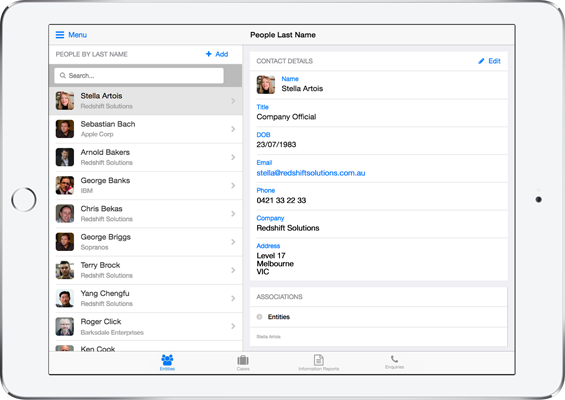The image size is (565, 400).
Task: Select the Stella Artois name in list
Action: coord(101,96)
